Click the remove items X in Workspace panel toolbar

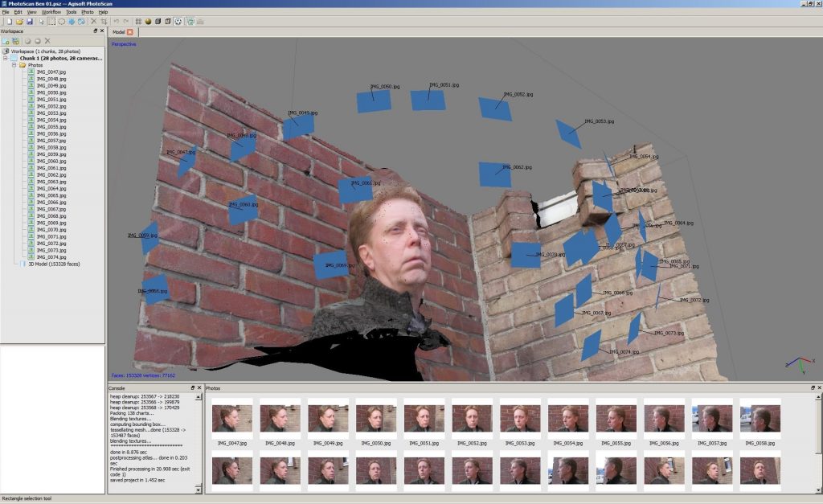[47, 41]
